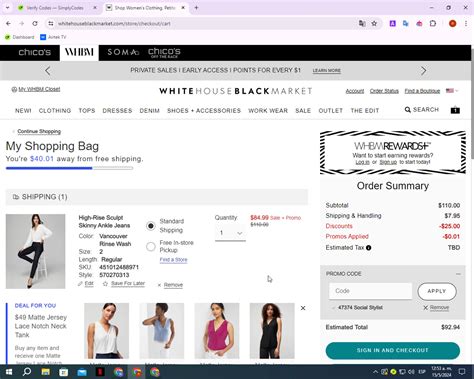The image size is (474, 379).
Task: Click Learn More in promo banner
Action: click(x=326, y=71)
